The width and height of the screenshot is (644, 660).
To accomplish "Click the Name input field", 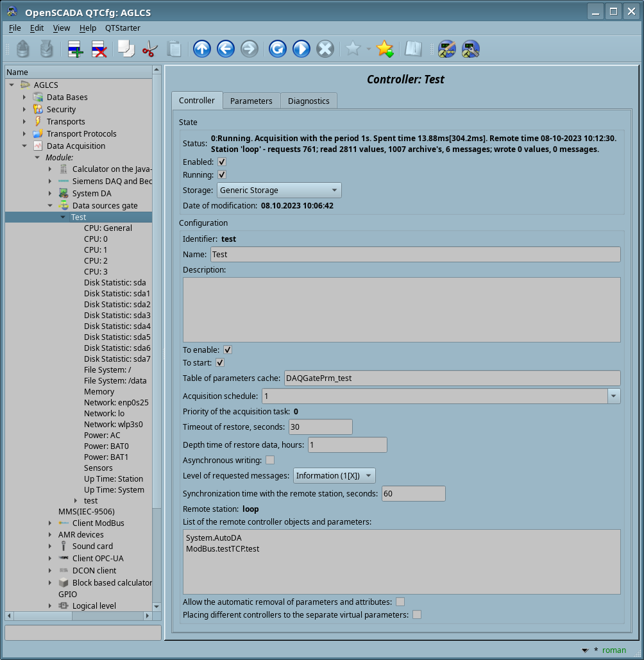I will tap(416, 254).
